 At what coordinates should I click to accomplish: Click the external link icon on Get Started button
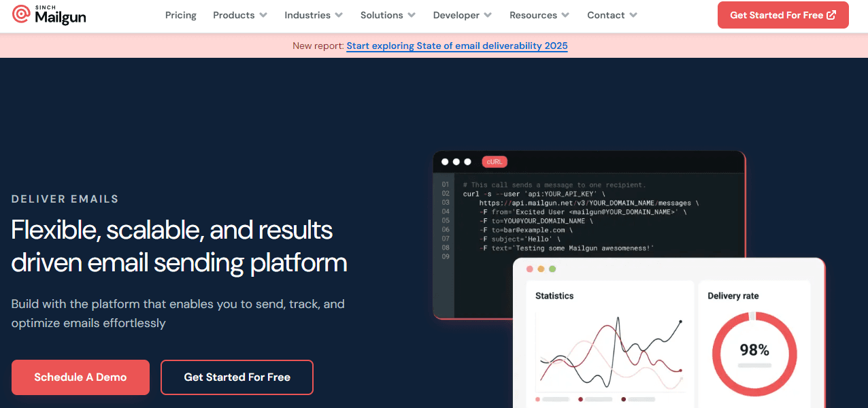coord(831,14)
